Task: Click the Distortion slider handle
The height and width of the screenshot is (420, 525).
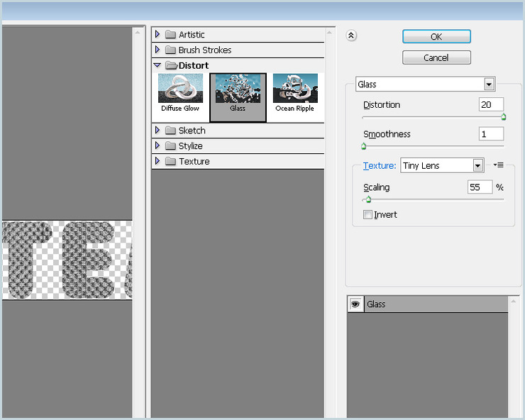Action: 503,117
